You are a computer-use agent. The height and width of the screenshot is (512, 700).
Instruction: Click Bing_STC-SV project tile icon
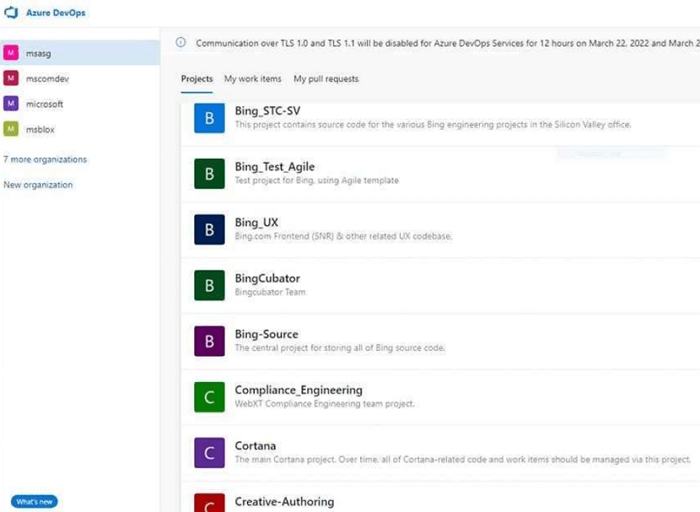click(x=209, y=118)
